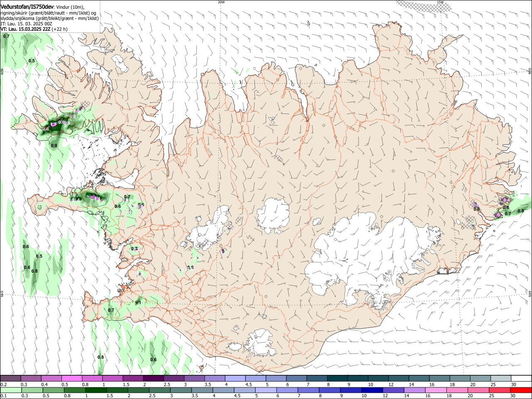Click the 0.2 label in the snow legend
This screenshot has width=532, height=399.
pyautogui.click(x=3, y=384)
